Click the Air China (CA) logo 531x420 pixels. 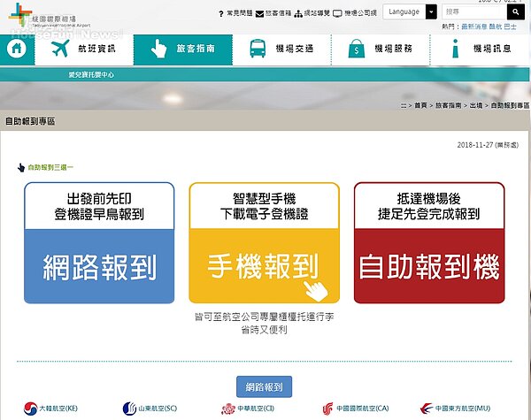click(x=327, y=409)
